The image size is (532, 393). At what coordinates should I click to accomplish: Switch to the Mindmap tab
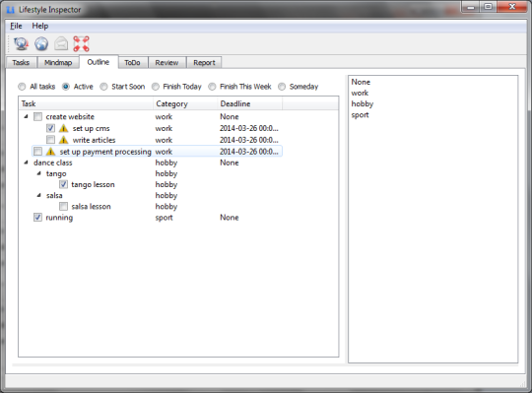click(x=58, y=62)
